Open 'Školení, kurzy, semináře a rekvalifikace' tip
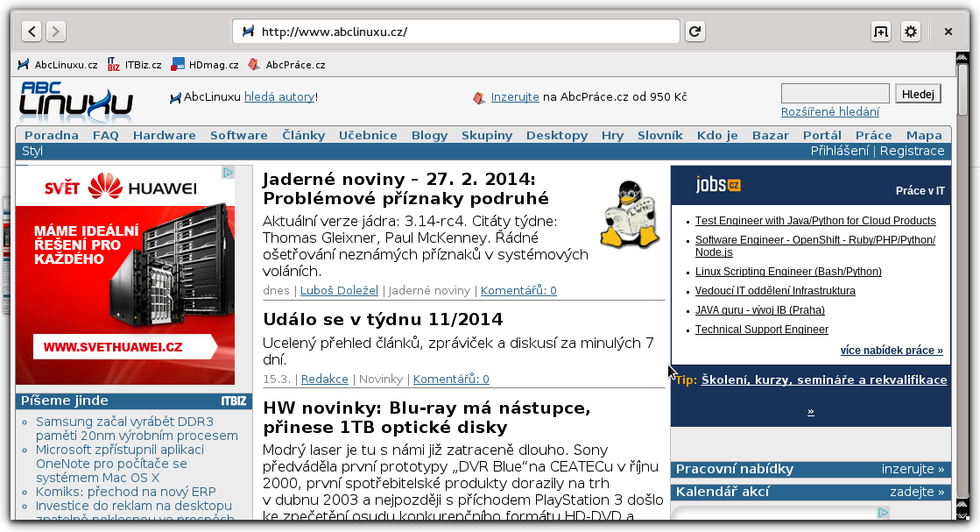Screen dimensions: 980x532 click(824, 380)
